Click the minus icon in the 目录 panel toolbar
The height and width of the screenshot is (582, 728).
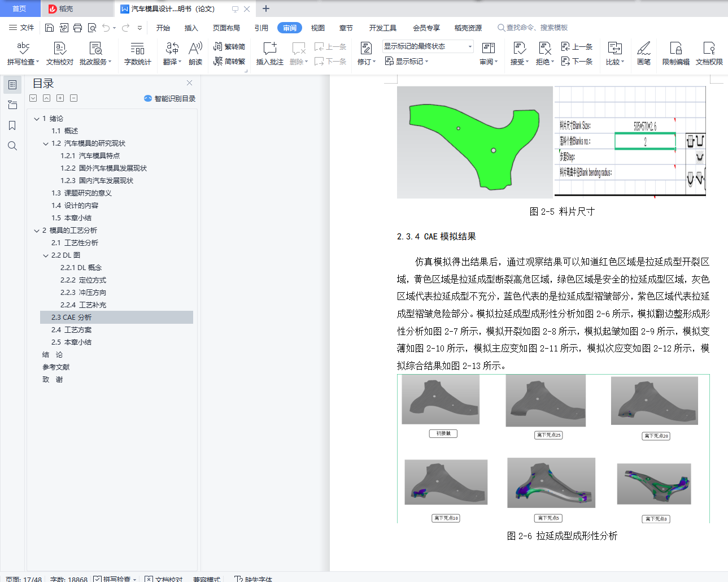73,98
